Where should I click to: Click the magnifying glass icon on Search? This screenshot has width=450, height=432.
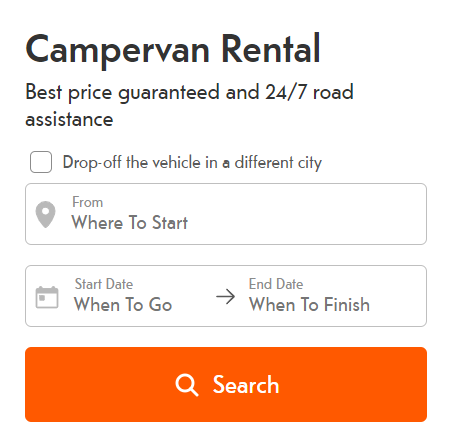click(x=187, y=385)
